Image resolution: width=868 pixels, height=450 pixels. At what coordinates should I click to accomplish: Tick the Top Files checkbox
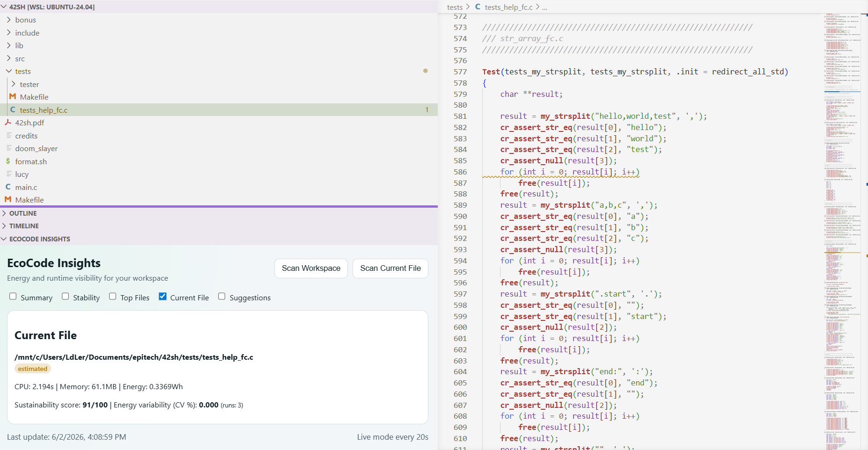pos(113,296)
